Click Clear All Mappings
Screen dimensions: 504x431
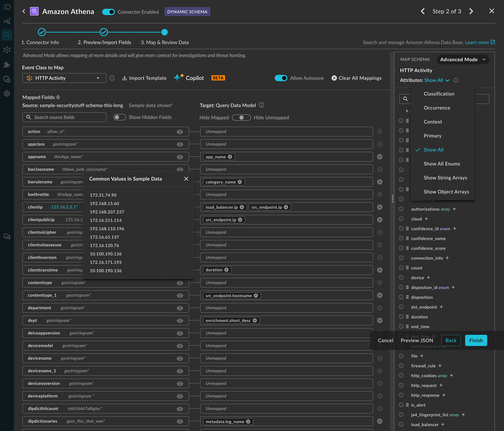tap(357, 78)
